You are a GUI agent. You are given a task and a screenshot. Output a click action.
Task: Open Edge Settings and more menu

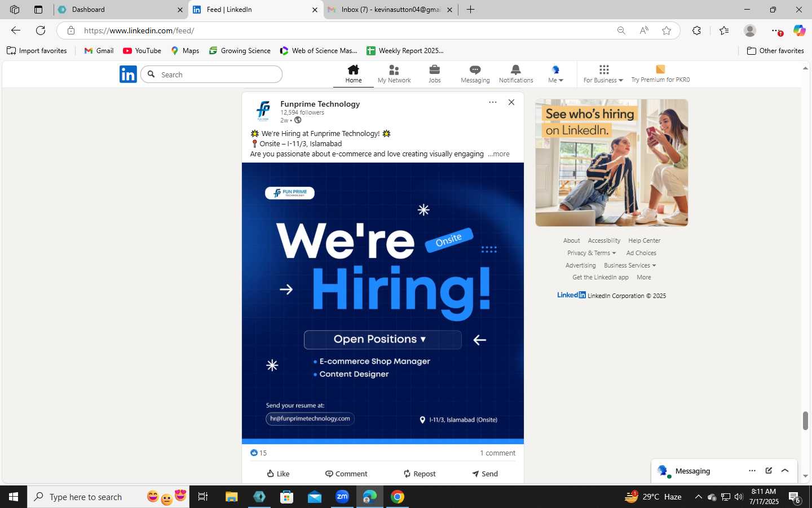776,30
